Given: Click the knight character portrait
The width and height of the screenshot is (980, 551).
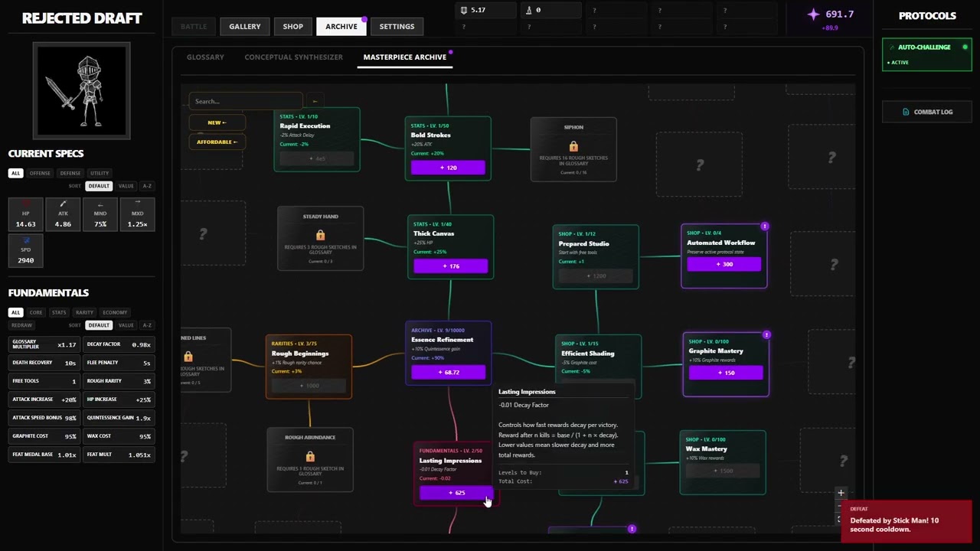Looking at the screenshot, I should tap(82, 90).
